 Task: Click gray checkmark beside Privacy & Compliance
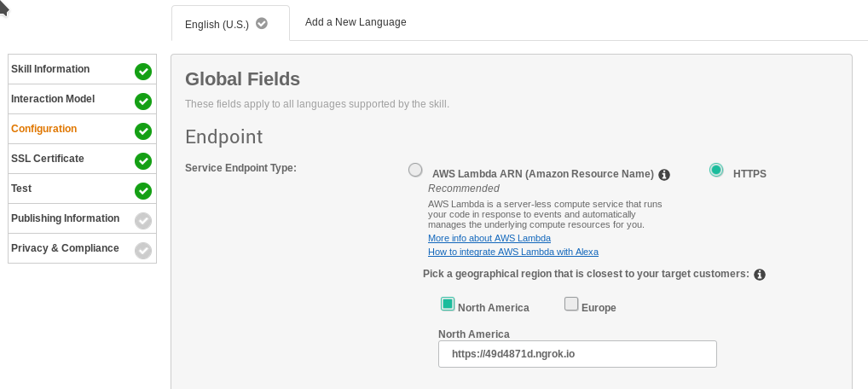pos(143,251)
